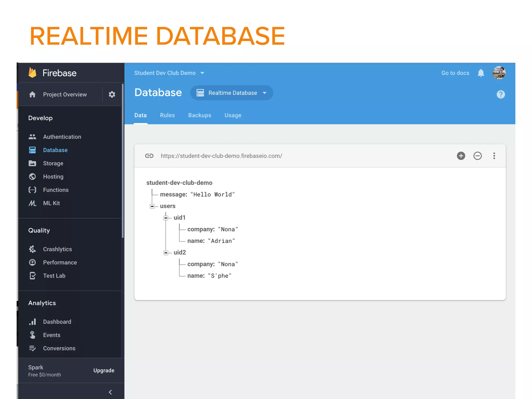
Task: Click the sidebar vertical scrollbar
Action: pos(123,161)
